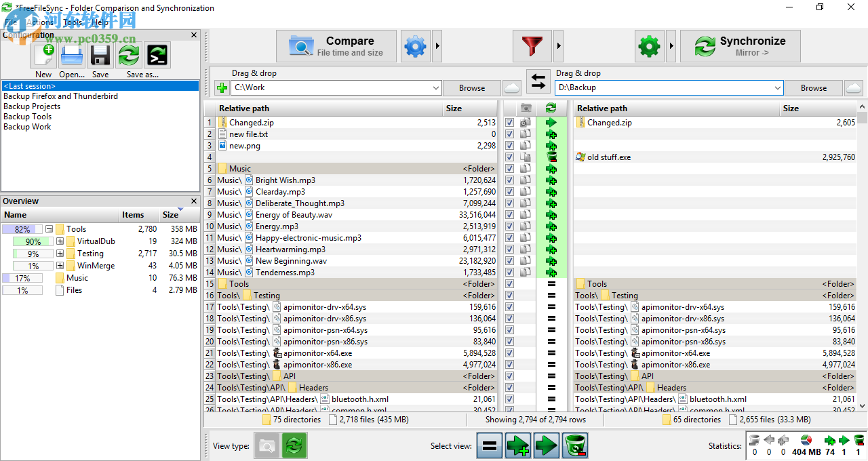
Task: Open the Actions menu
Action: 39,22
